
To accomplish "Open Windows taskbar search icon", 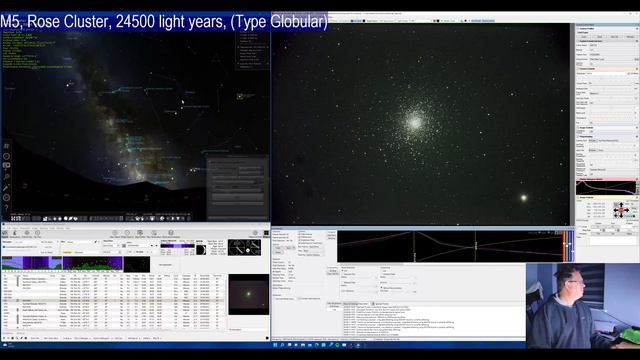I will pos(282,345).
